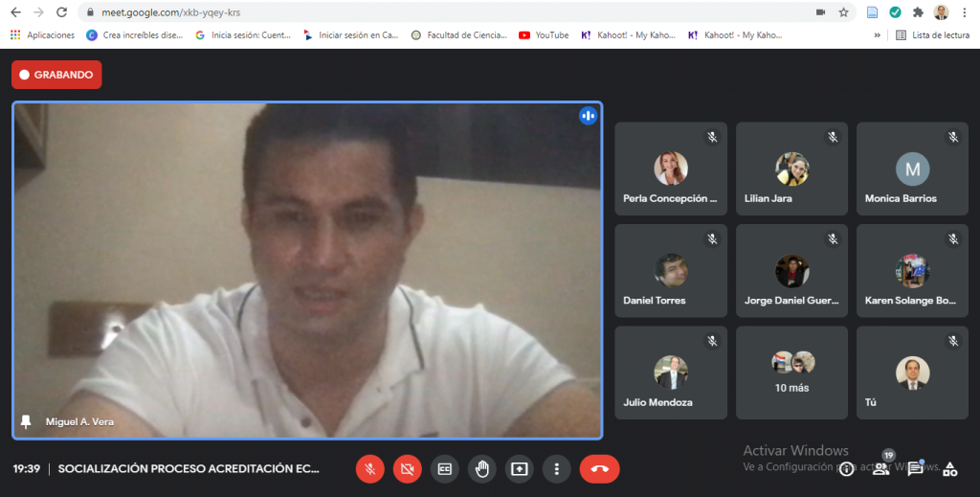Unpin Miguel A. Vera using pin icon
This screenshot has width=980, height=497.
click(x=26, y=421)
